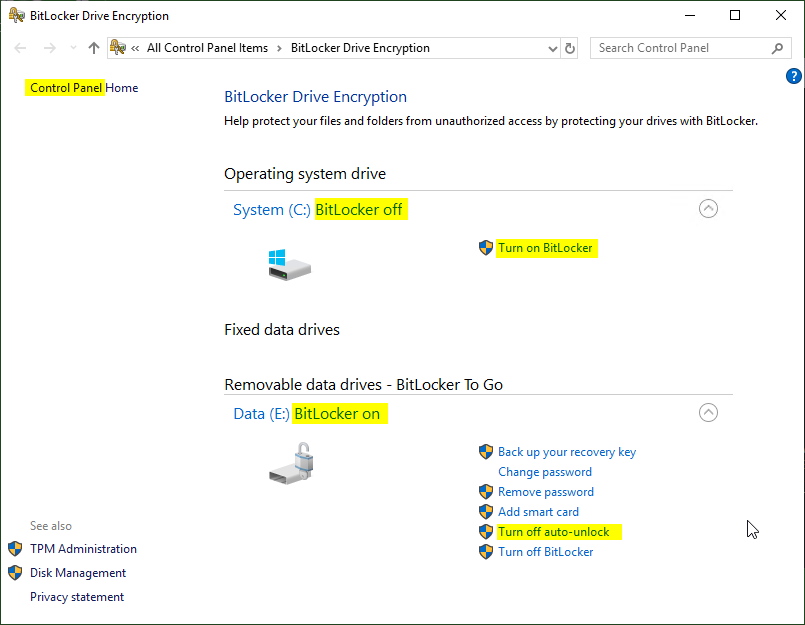
Task: Click the shield icon beside TPM Administration
Action: [15, 548]
